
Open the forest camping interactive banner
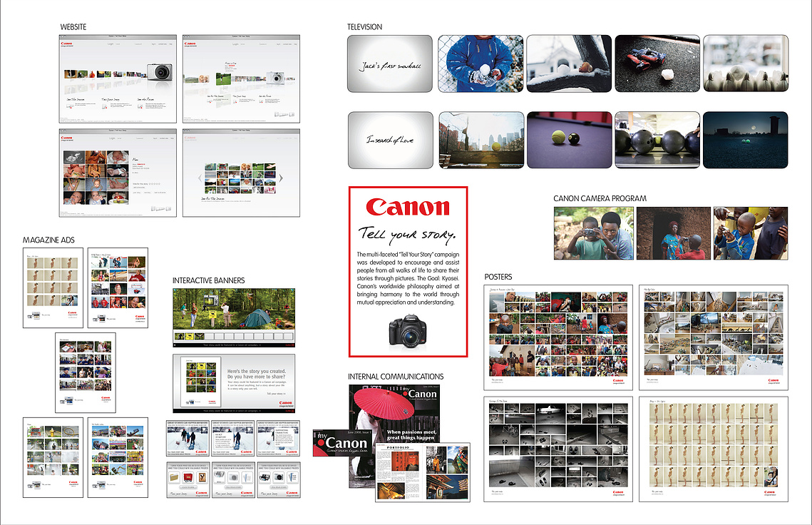[234, 317]
